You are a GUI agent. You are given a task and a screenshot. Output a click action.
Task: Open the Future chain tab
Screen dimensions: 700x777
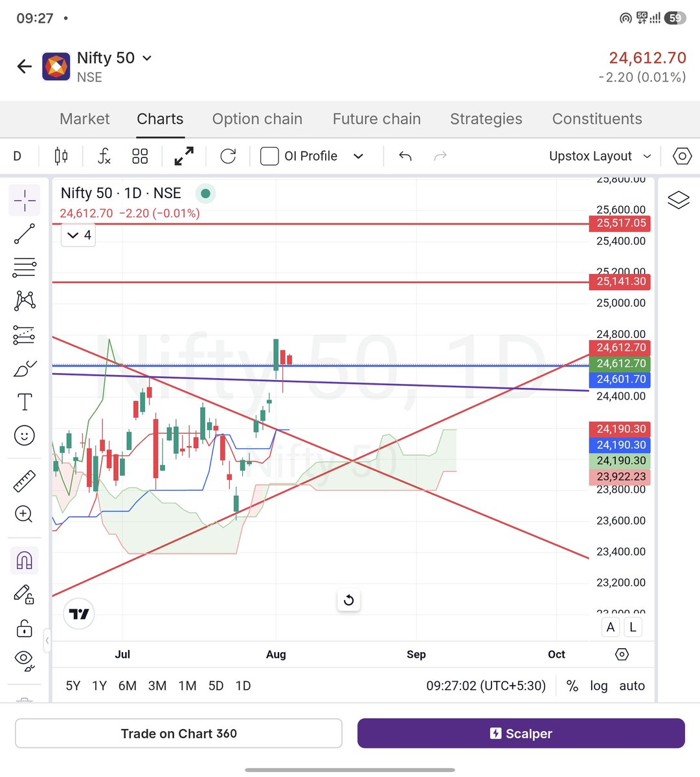[377, 119]
